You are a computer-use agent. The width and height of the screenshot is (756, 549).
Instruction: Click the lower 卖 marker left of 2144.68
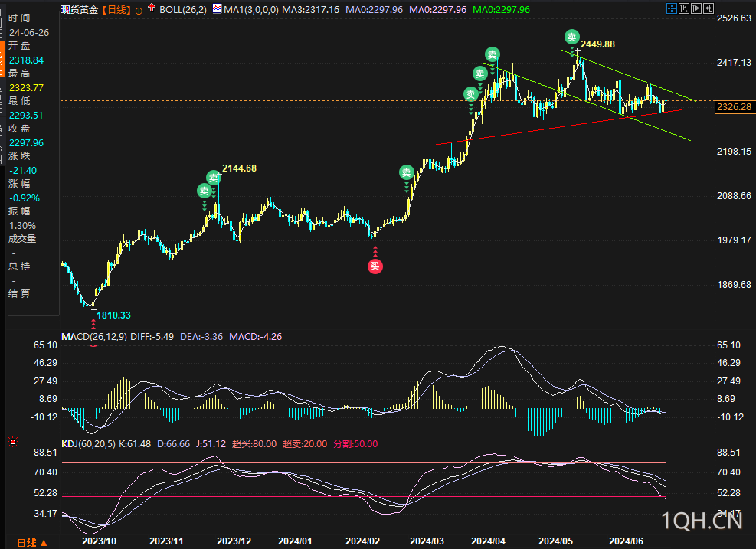pyautogui.click(x=205, y=191)
